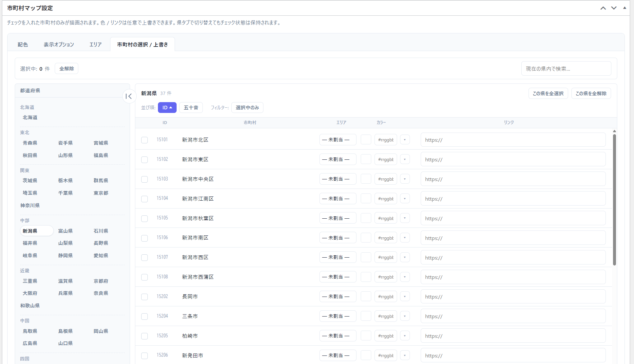Viewport: 634px width, 364px height.
Task: Select 広島県 in prefecture list
Action: (x=30, y=343)
